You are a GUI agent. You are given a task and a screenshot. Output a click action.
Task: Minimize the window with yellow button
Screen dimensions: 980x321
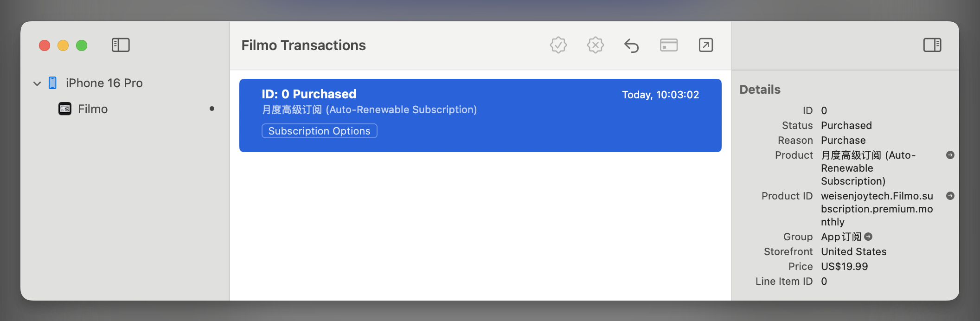(x=63, y=45)
